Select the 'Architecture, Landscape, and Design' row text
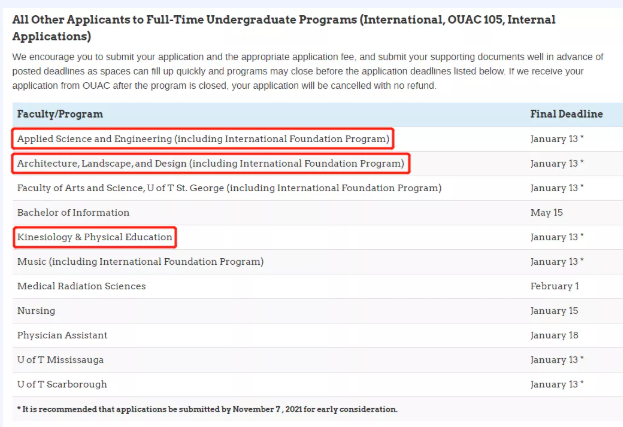 (211, 163)
